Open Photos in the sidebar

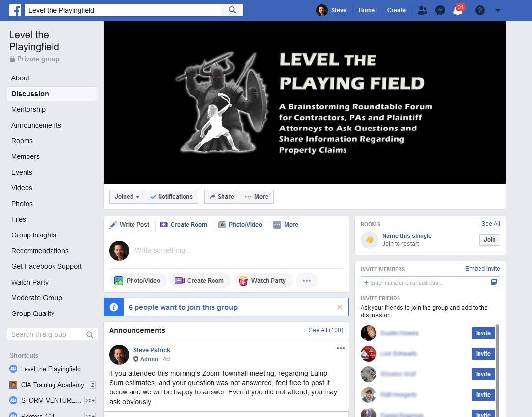point(22,204)
